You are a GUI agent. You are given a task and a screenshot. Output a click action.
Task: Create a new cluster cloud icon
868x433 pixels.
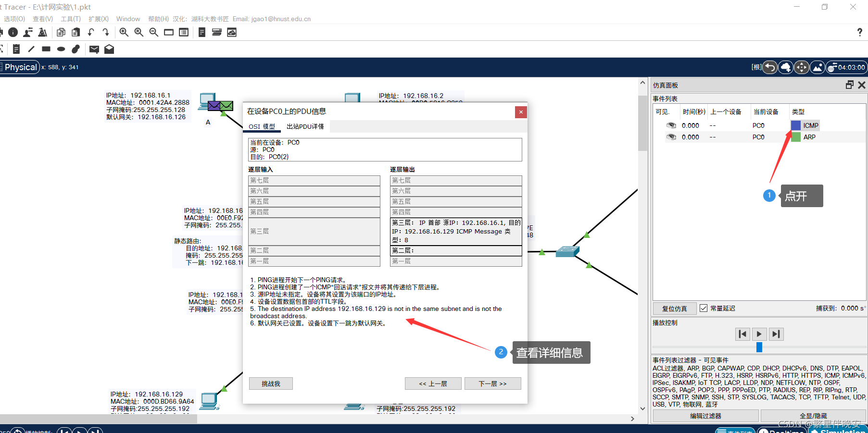click(x=786, y=67)
